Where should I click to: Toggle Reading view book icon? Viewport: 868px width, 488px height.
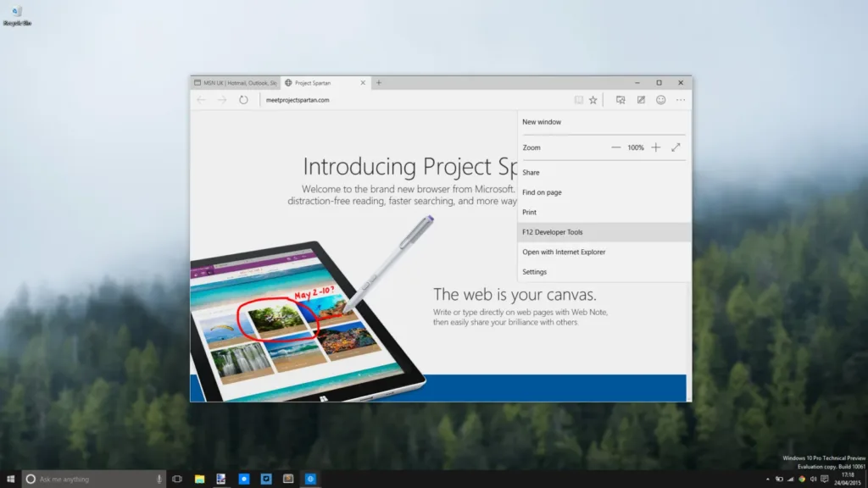(578, 100)
